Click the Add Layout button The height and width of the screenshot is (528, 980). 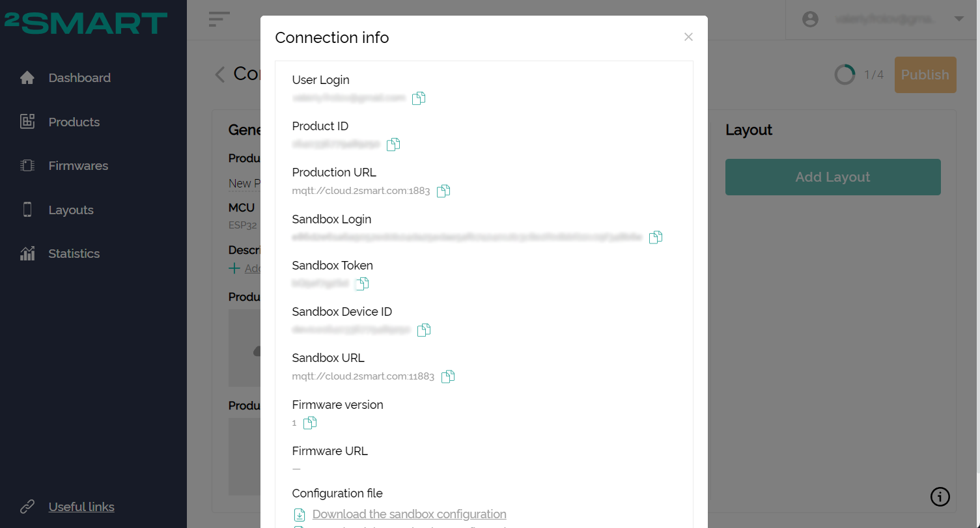click(833, 177)
